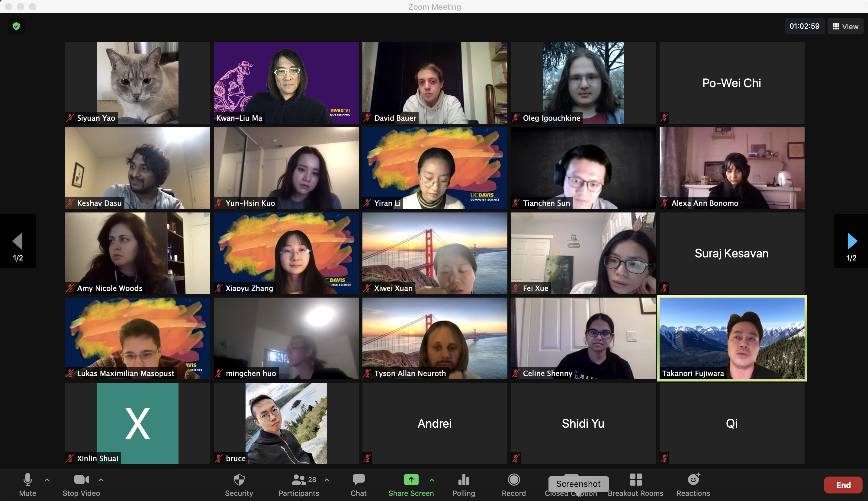Open the Participants panel icon
868x501 pixels.
point(298,480)
